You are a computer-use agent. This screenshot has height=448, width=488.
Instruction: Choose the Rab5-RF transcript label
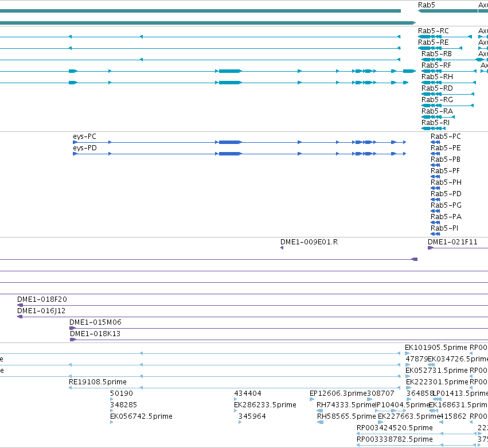[436, 65]
